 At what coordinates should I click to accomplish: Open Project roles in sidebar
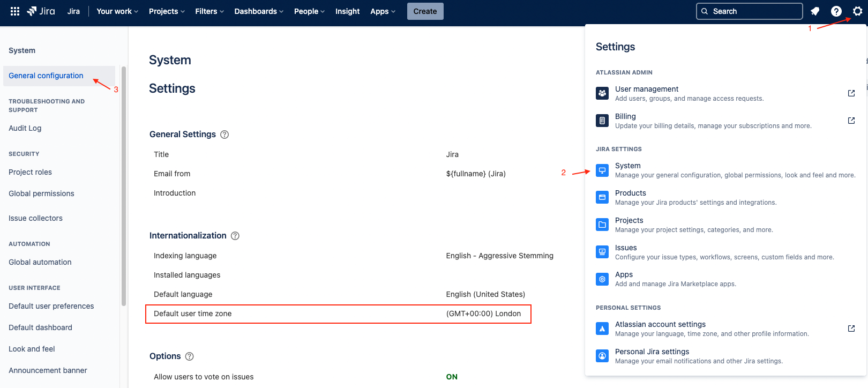(x=30, y=172)
